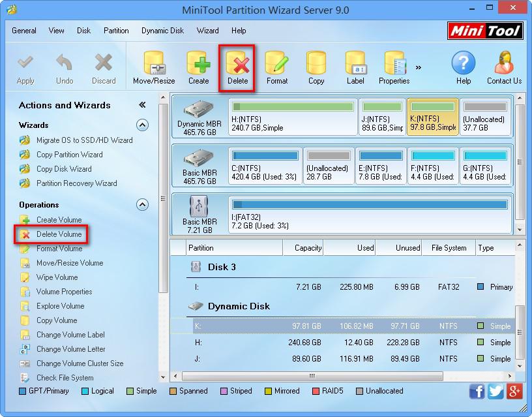Click the Delete toolbar icon
The width and height of the screenshot is (532, 417).
tap(237, 69)
